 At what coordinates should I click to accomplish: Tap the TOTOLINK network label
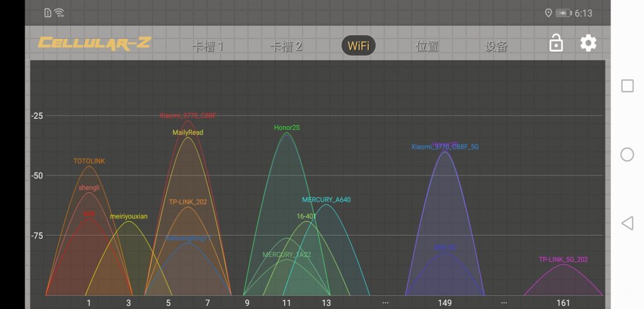(89, 161)
